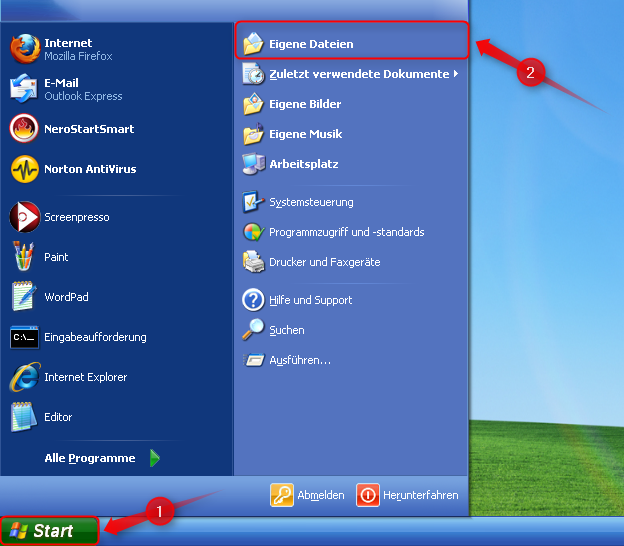
Task: Click the NeroStartSmart text label
Action: coord(89,129)
